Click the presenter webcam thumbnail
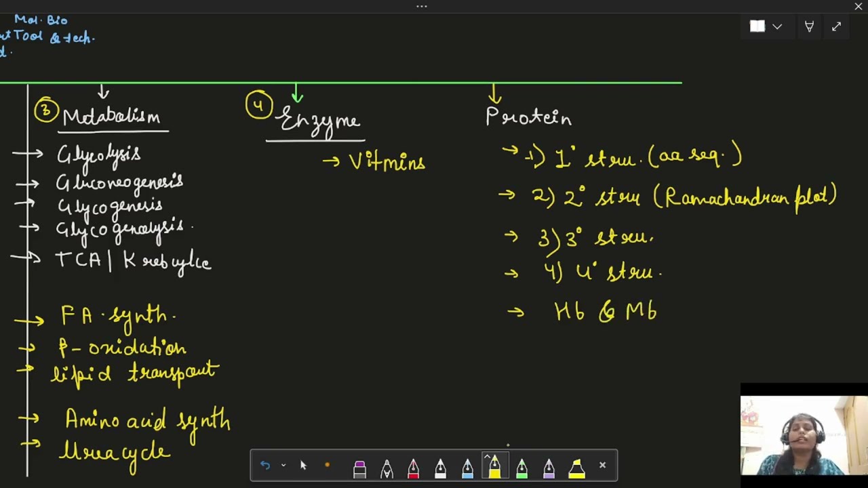The image size is (868, 488). click(804, 436)
